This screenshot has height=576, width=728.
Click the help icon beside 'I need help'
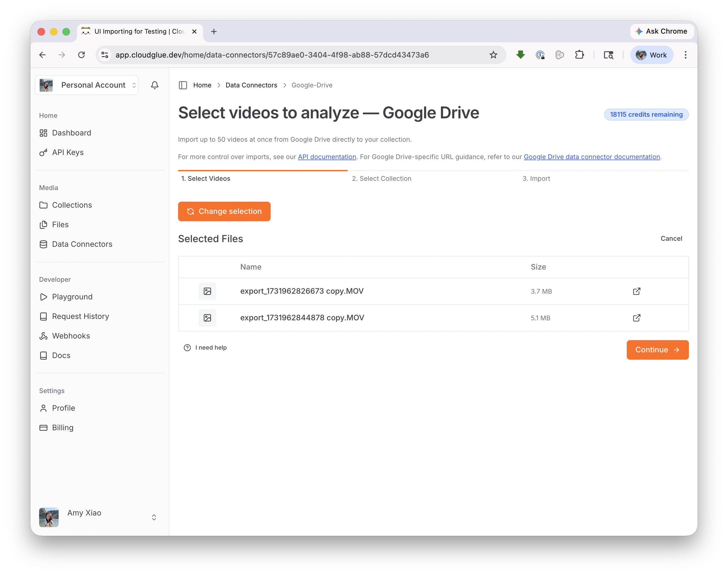coord(187,347)
